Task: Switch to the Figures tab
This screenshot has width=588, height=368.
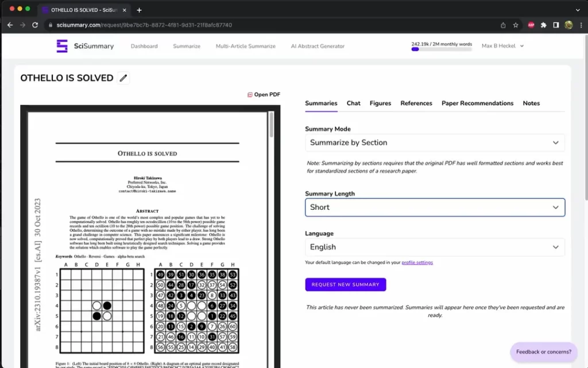Action: pyautogui.click(x=380, y=103)
